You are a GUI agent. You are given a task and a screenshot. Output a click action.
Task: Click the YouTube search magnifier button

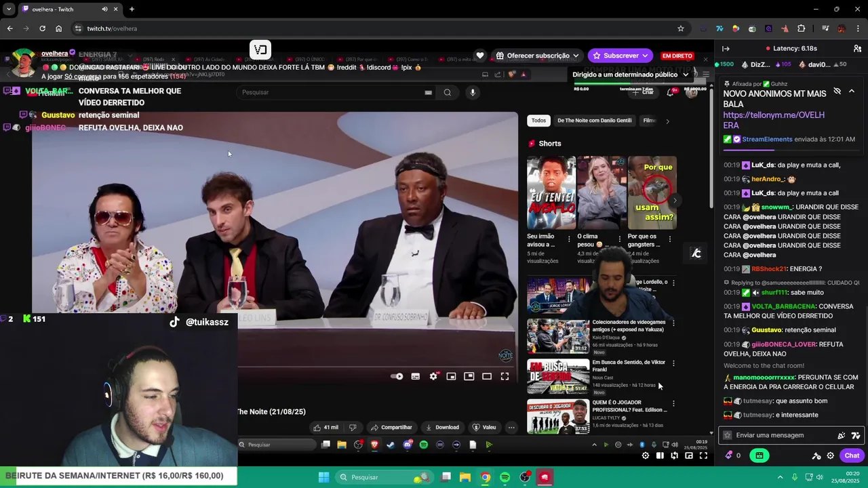tap(448, 92)
